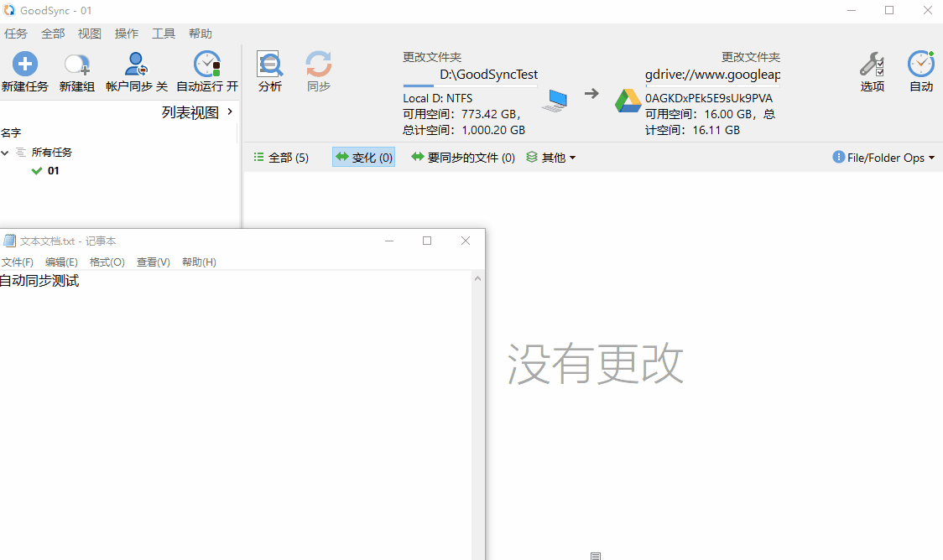Click the Notepad scrollbar up arrow
The width and height of the screenshot is (943, 560).
tap(478, 279)
